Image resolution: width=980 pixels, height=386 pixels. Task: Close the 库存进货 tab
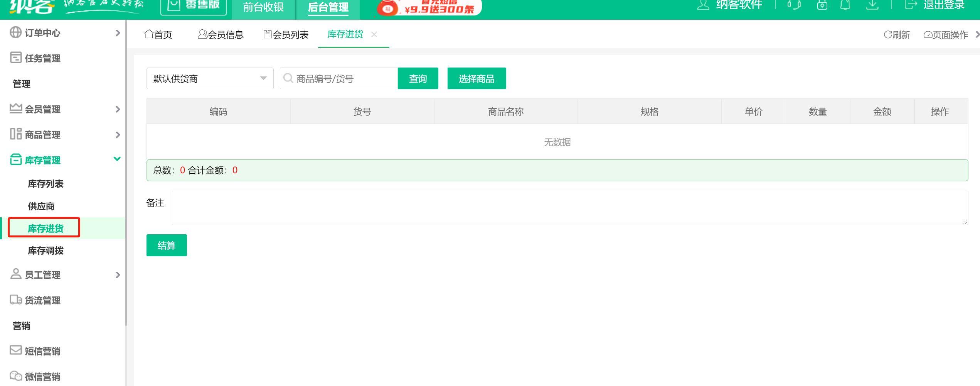coord(374,34)
